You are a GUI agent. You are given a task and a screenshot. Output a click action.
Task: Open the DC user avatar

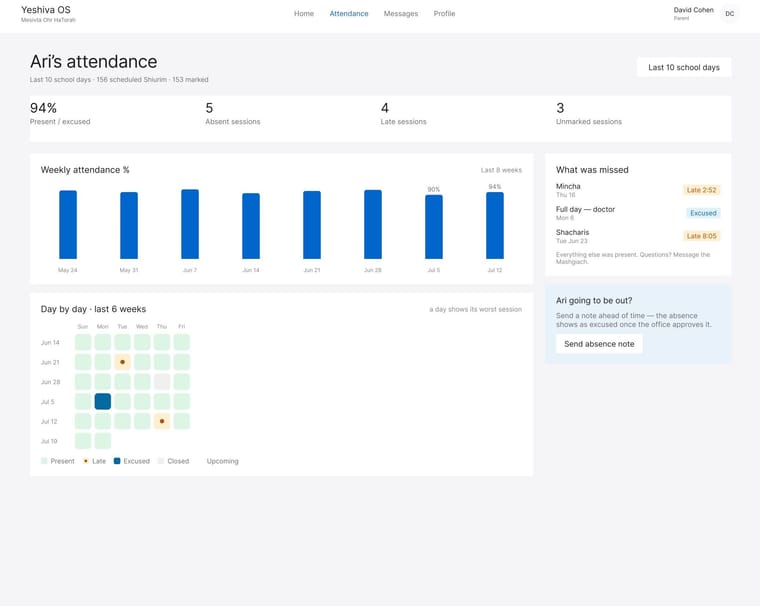729,14
